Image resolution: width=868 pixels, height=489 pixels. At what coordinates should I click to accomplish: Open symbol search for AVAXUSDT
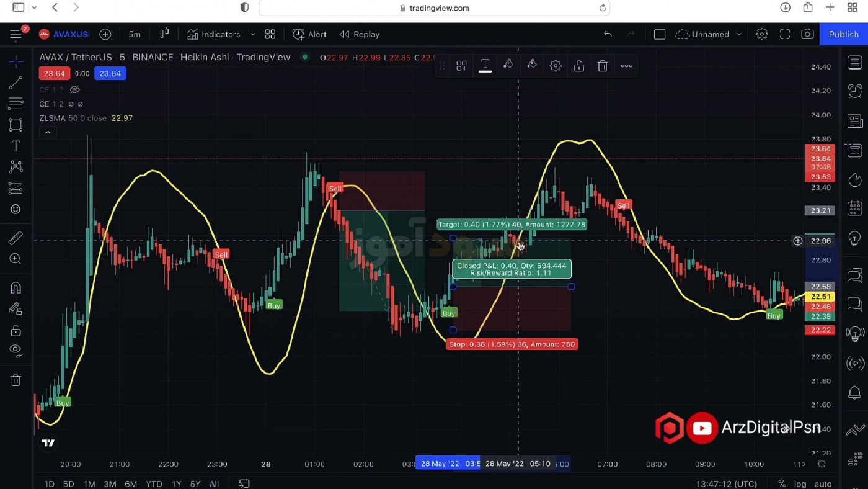point(64,34)
